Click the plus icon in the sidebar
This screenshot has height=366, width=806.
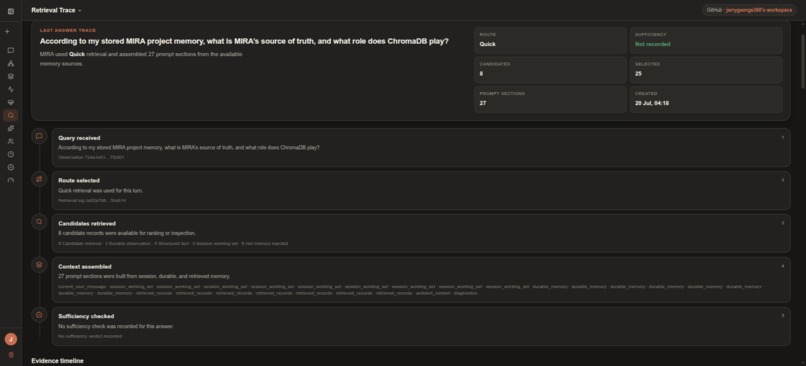coord(7,32)
